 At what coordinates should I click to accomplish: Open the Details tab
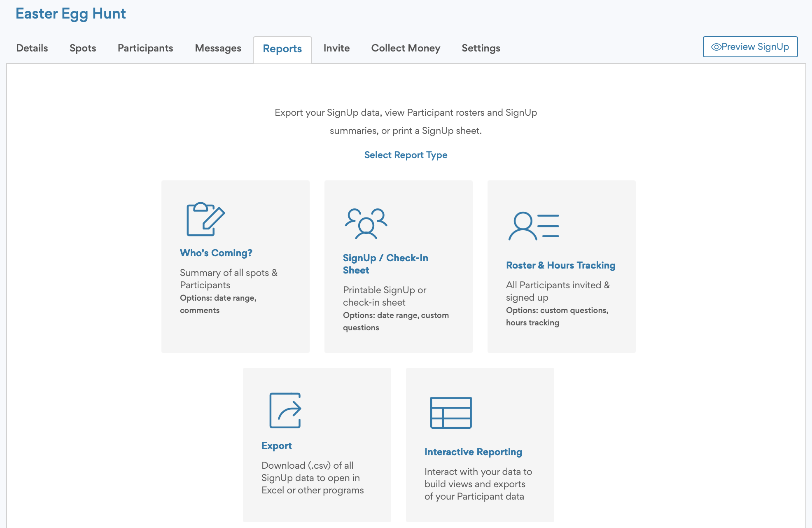[x=32, y=48]
